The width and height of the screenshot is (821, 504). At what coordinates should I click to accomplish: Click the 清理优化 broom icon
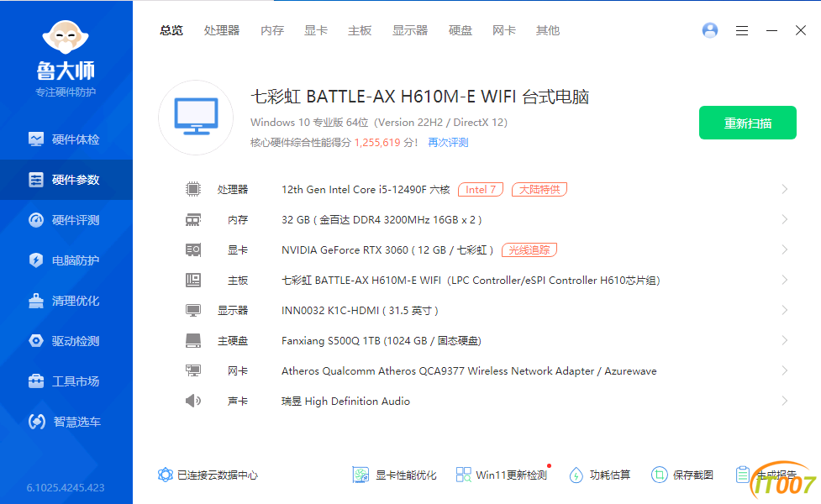point(36,301)
